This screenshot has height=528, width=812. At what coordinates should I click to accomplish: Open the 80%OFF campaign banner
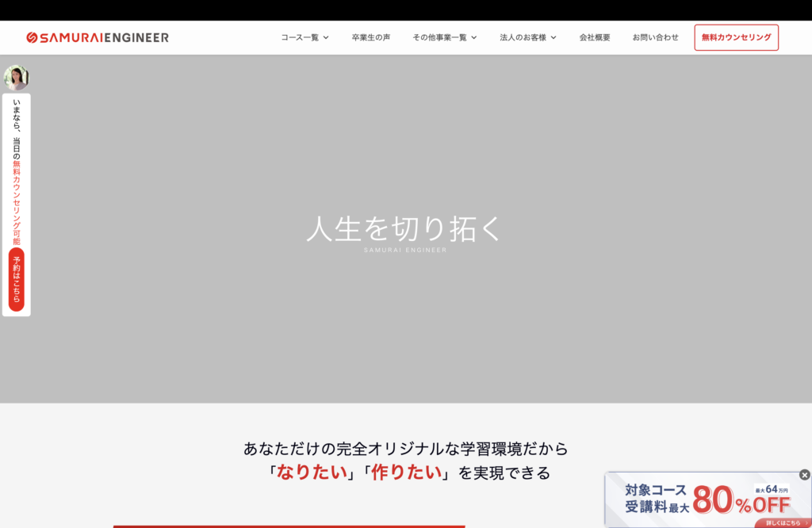click(x=698, y=501)
